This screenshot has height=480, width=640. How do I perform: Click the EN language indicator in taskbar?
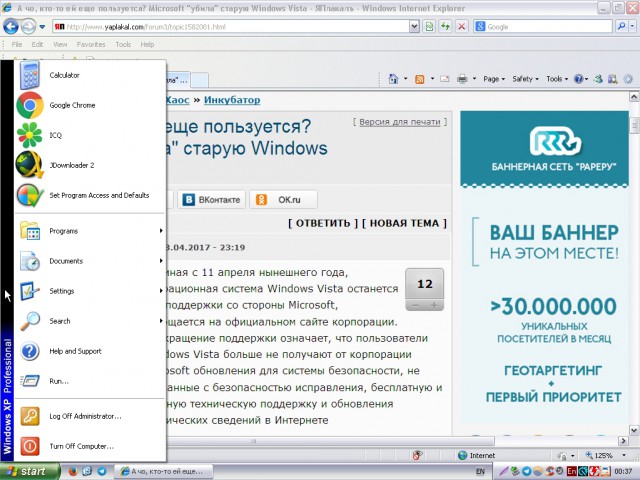tap(480, 471)
